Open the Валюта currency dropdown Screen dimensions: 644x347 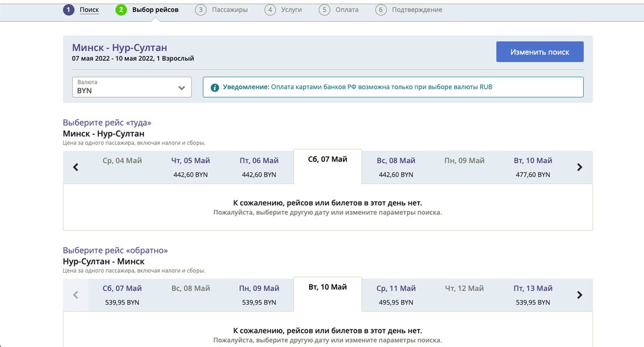coord(132,87)
